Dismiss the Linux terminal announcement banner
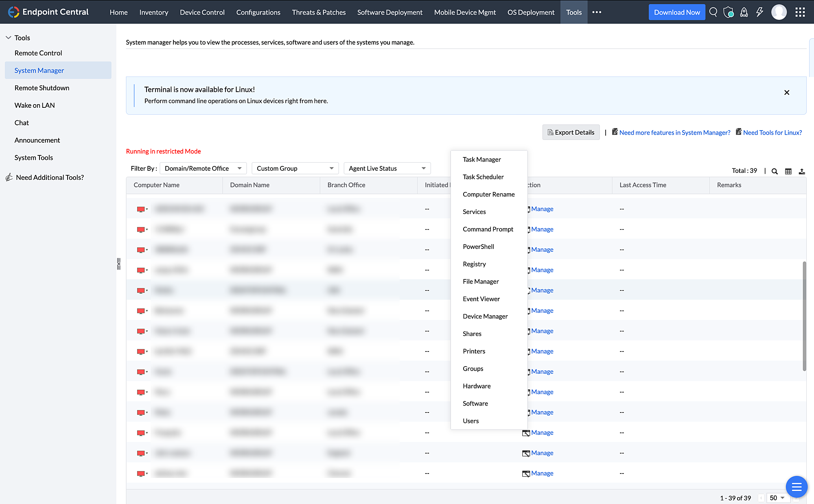The image size is (814, 504). tap(787, 92)
